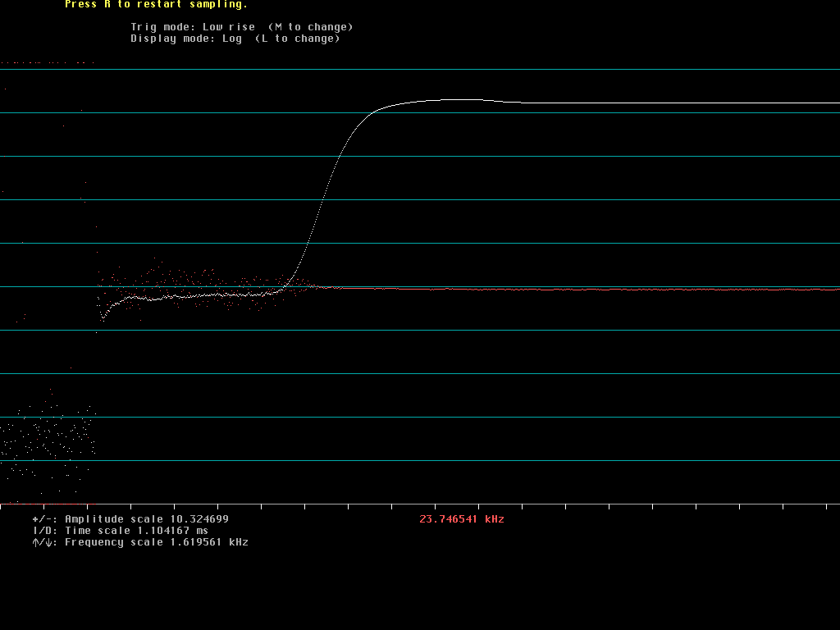Image resolution: width=840 pixels, height=630 pixels.
Task: Click the 'I/D:' key label
Action: [x=45, y=531]
